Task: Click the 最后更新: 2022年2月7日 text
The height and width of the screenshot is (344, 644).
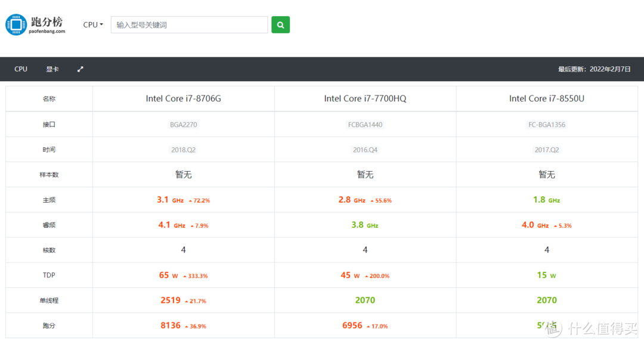Action: pyautogui.click(x=594, y=69)
